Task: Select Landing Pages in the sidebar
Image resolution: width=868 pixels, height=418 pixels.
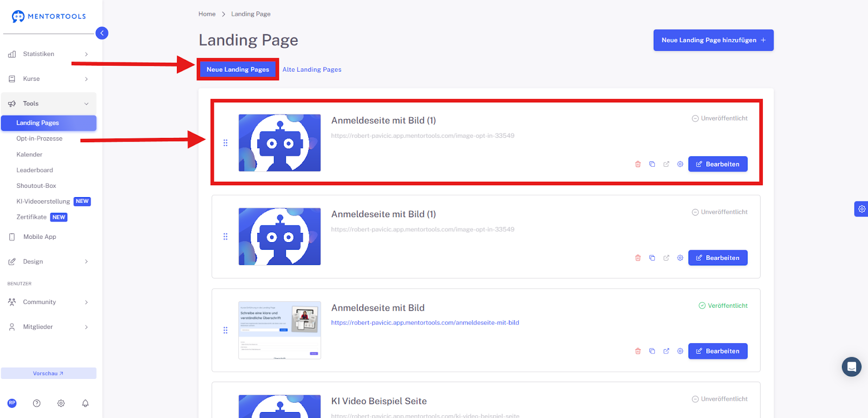Action: (x=49, y=123)
